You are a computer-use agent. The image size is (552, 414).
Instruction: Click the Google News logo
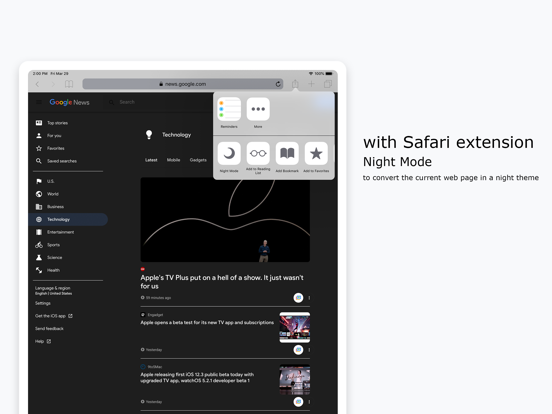(x=69, y=102)
